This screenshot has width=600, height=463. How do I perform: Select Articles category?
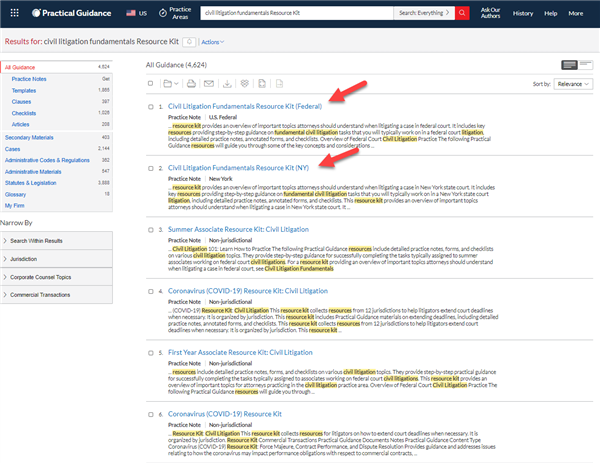[20, 124]
